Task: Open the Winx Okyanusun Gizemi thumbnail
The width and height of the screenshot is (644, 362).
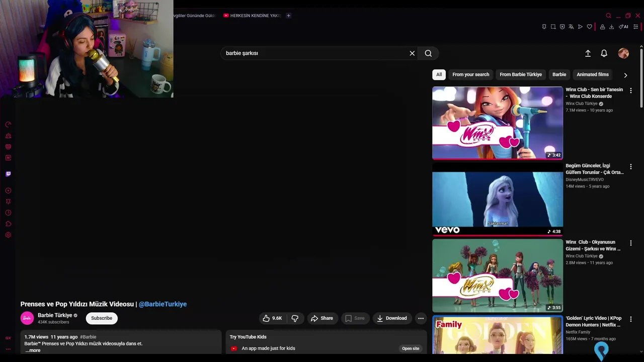Action: click(x=498, y=276)
